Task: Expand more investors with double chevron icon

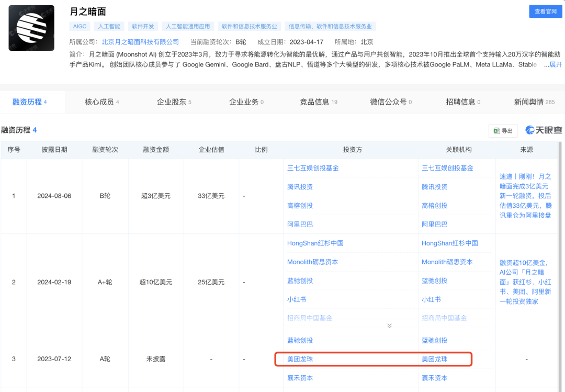Action: pyautogui.click(x=390, y=326)
